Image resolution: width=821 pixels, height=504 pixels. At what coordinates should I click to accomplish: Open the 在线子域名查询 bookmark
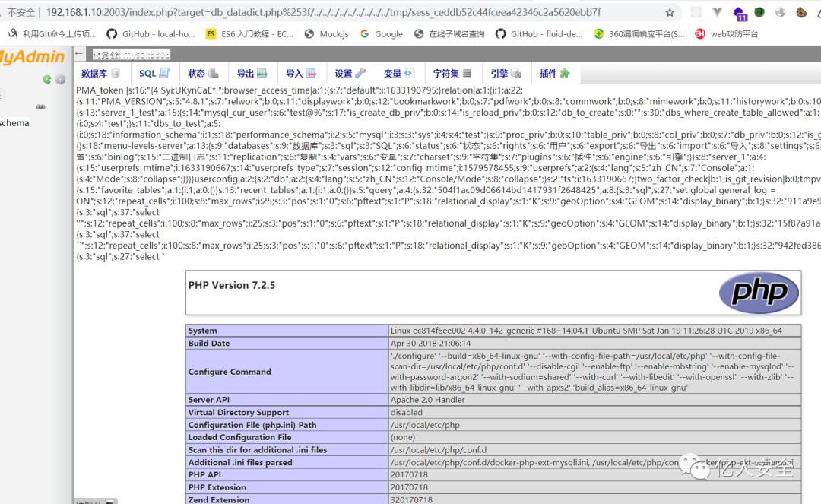click(449, 34)
